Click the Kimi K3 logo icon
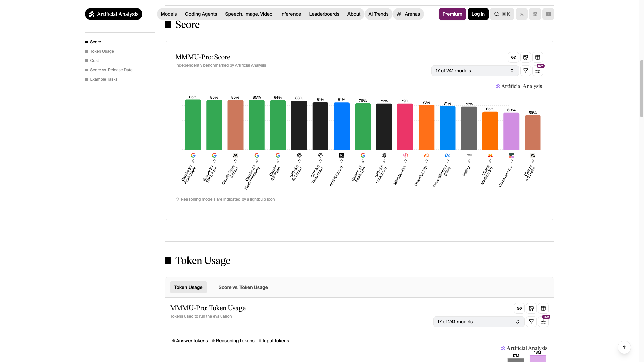The width and height of the screenshot is (644, 362). pyautogui.click(x=341, y=155)
